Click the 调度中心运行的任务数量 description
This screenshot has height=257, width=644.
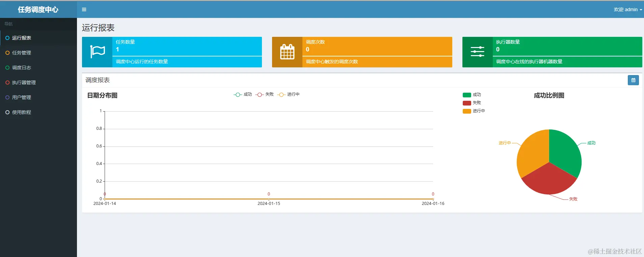pos(142,62)
